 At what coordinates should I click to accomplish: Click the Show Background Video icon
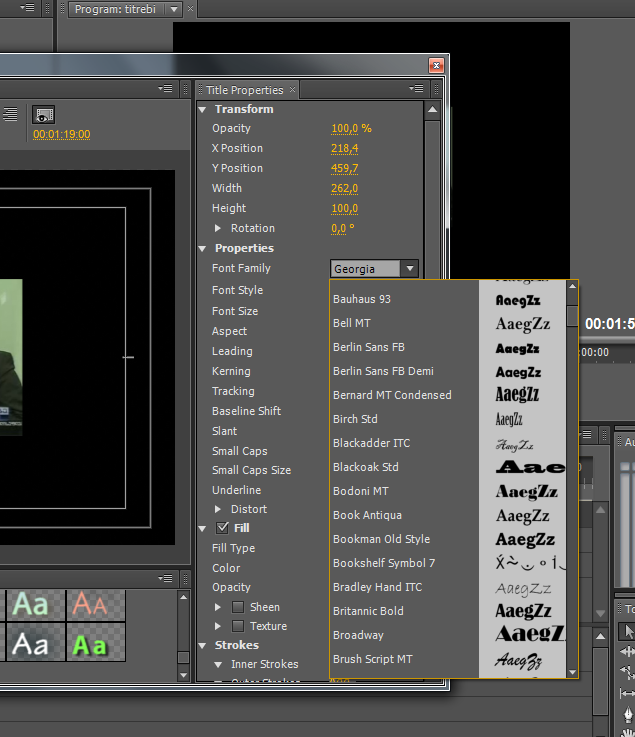point(44,115)
